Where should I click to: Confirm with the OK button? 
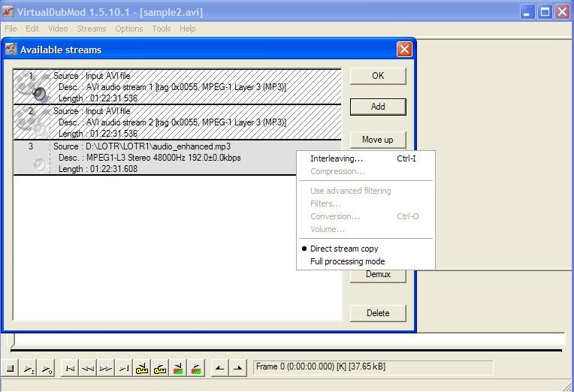378,76
